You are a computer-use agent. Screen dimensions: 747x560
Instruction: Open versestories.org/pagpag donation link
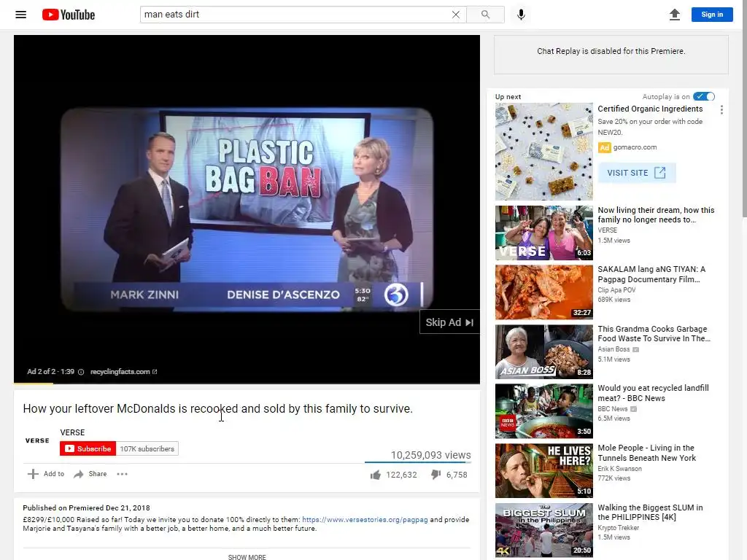pos(365,519)
